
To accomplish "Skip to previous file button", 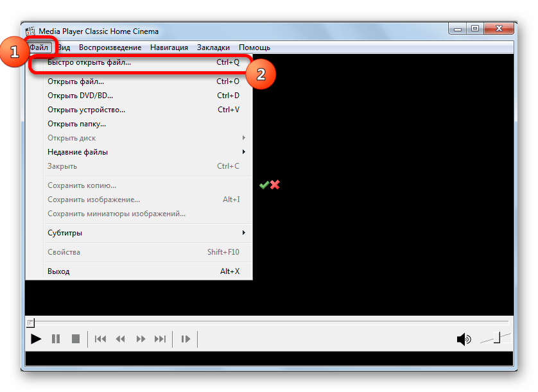I will (100, 339).
